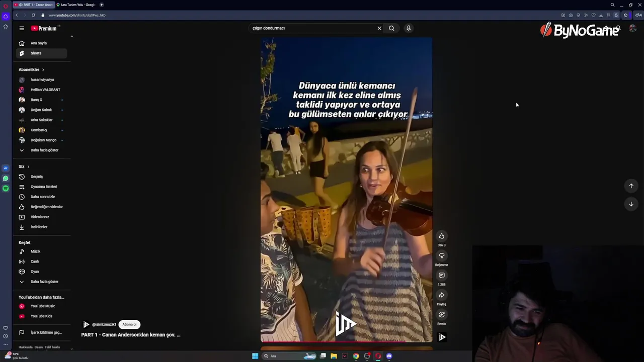Select the PART 1 - Canan Anderson tab
This screenshot has height=362, width=644.
point(33,5)
